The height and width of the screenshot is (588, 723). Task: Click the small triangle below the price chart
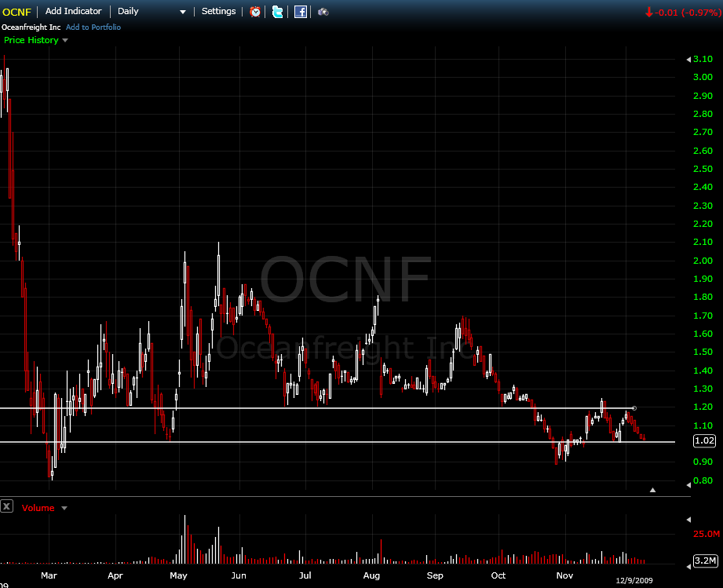click(652, 490)
